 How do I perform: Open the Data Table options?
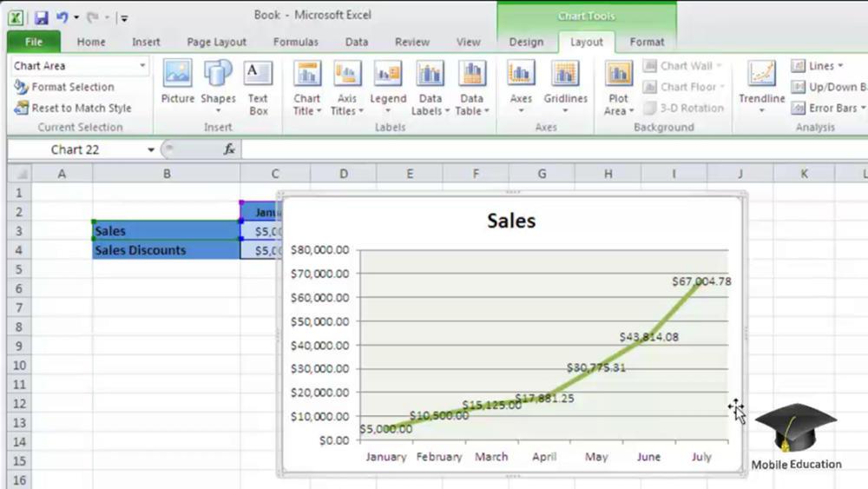(471, 89)
